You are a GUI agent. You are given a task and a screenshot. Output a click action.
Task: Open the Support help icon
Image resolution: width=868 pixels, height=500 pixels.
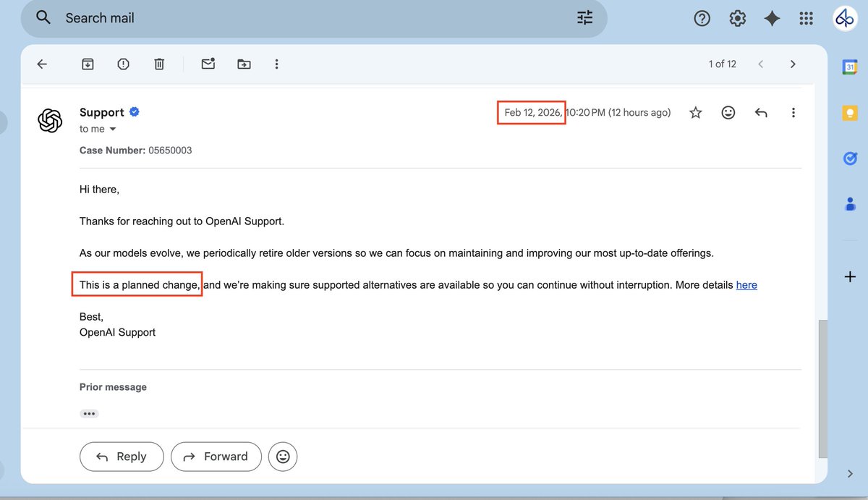pyautogui.click(x=702, y=19)
